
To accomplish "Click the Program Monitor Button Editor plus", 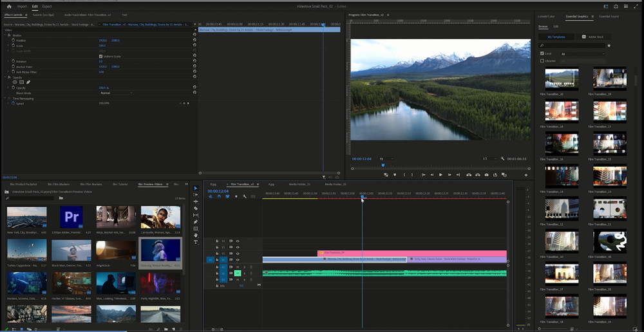I will 526,175.
